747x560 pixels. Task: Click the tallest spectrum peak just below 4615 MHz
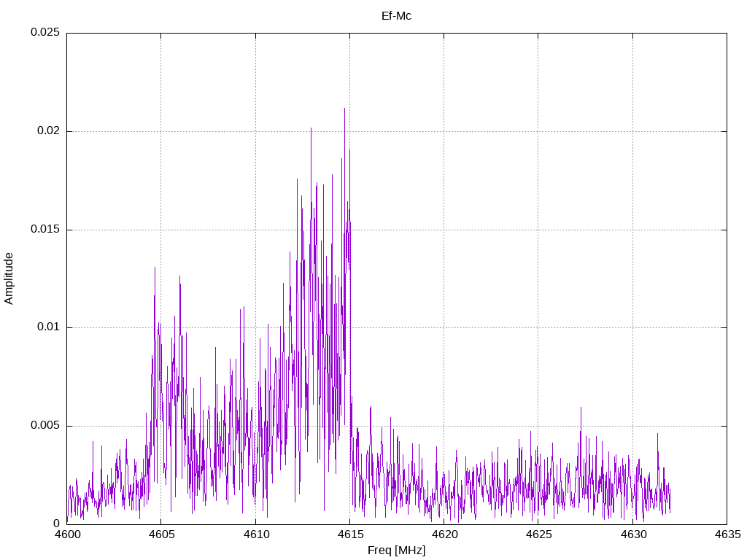[344, 109]
